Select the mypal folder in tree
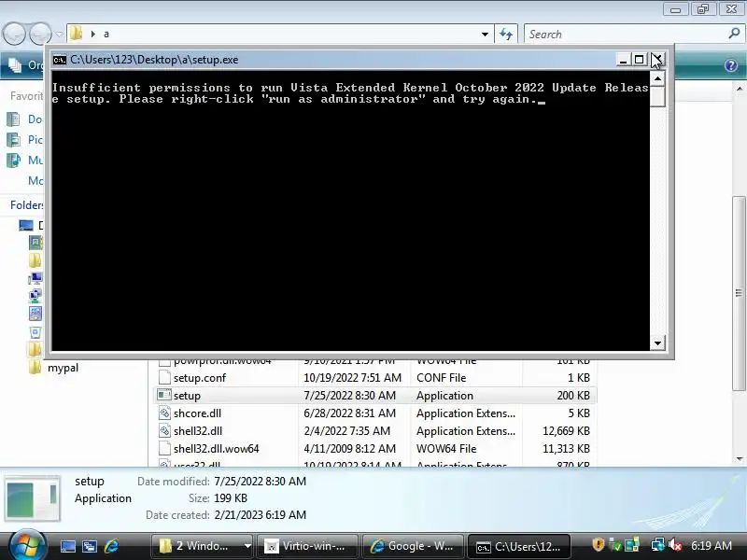Screen dimensions: 747x560 53,368
